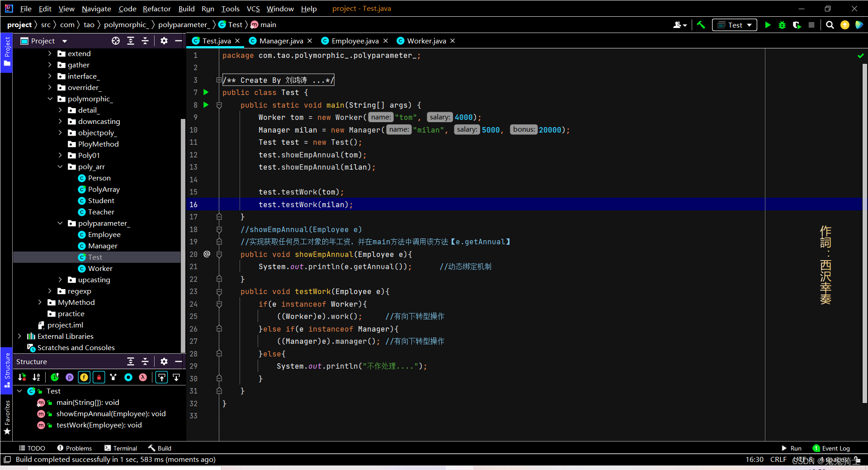Toggle Autoscroll from Source in Structure

(x=176, y=377)
